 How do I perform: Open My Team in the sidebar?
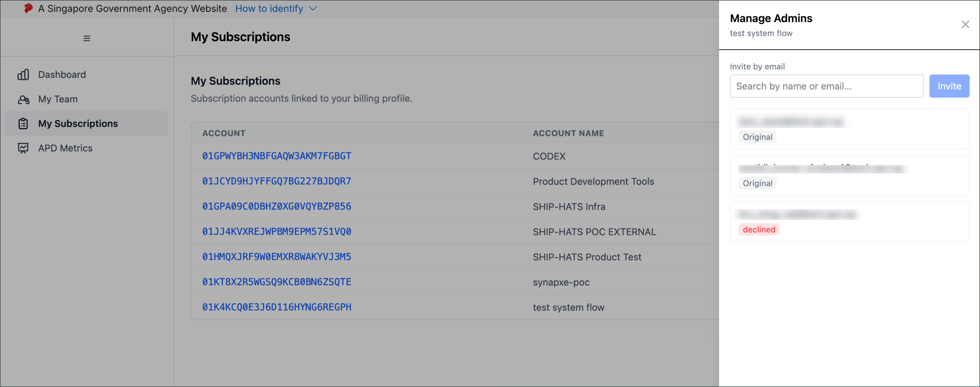pos(58,99)
